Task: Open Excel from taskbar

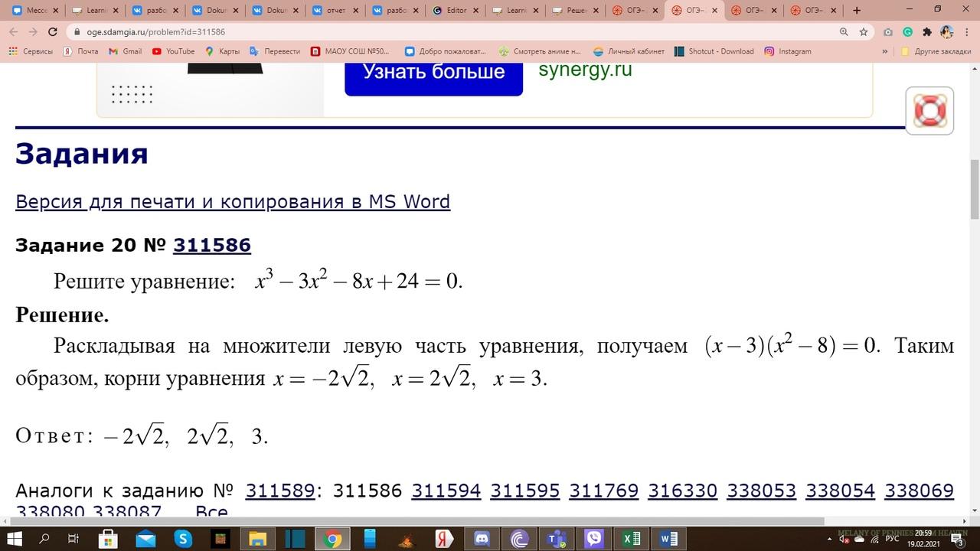Action: click(x=632, y=540)
